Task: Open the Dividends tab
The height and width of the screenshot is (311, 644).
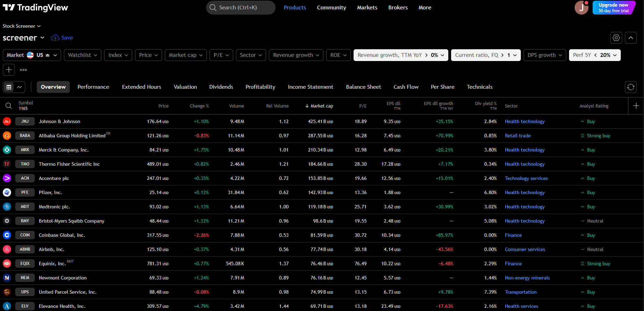Action: pos(221,87)
